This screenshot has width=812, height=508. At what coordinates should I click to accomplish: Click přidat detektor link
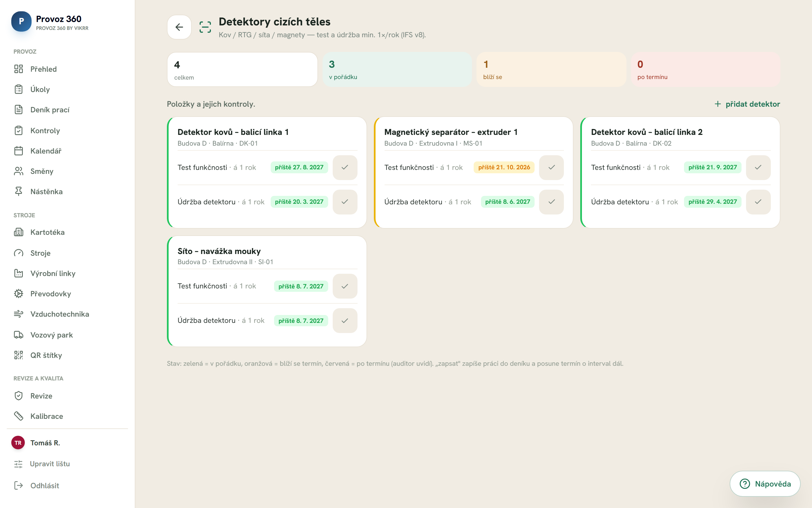[747, 104]
